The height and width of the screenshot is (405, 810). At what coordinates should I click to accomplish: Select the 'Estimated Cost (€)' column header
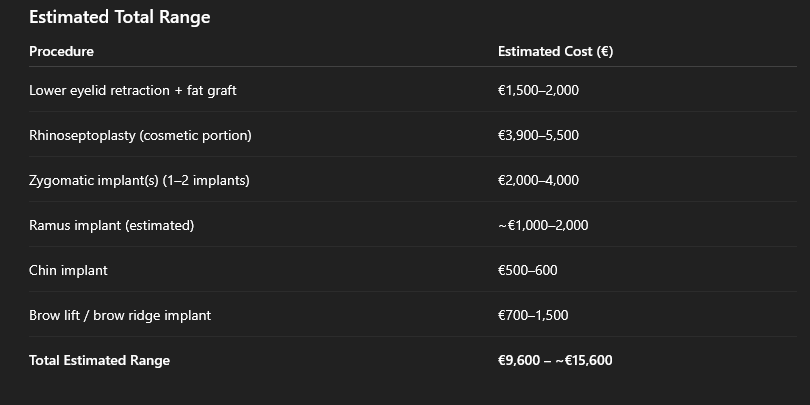pyautogui.click(x=555, y=52)
